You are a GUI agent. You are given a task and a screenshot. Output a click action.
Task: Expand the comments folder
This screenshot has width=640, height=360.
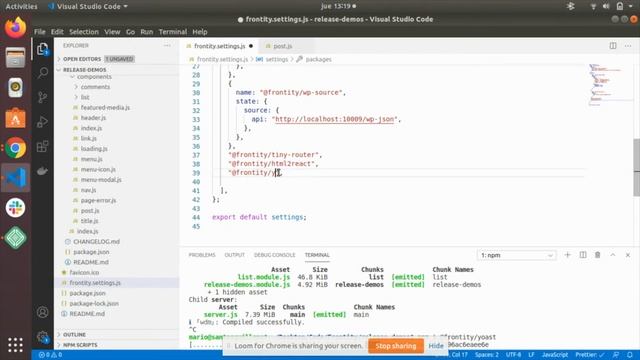tap(95, 87)
